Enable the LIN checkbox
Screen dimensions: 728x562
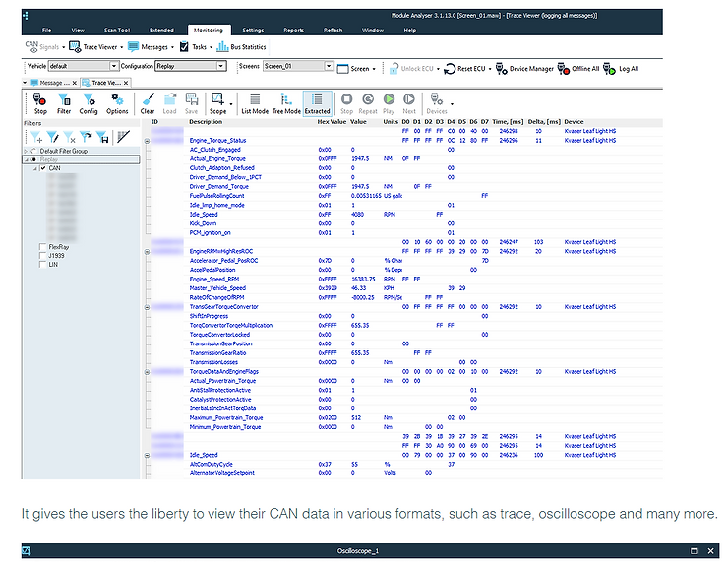[42, 265]
